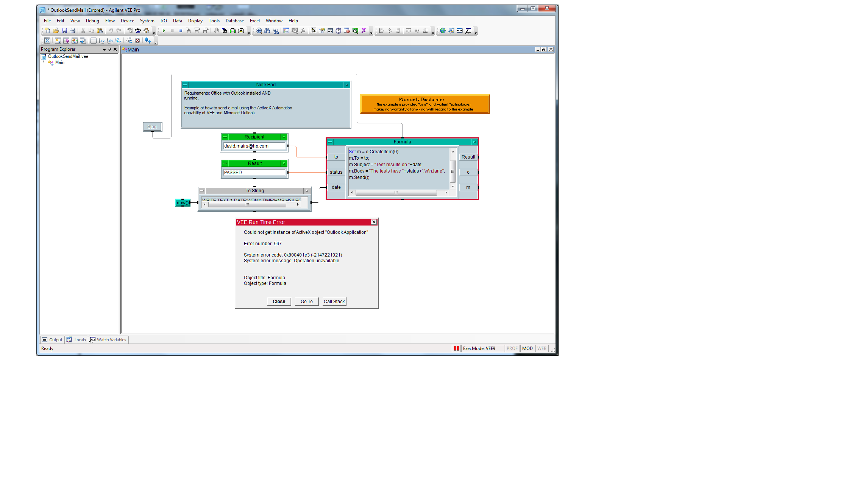Click the blue Stop program square icon
Image resolution: width=849 pixels, height=504 pixels.
click(x=181, y=31)
